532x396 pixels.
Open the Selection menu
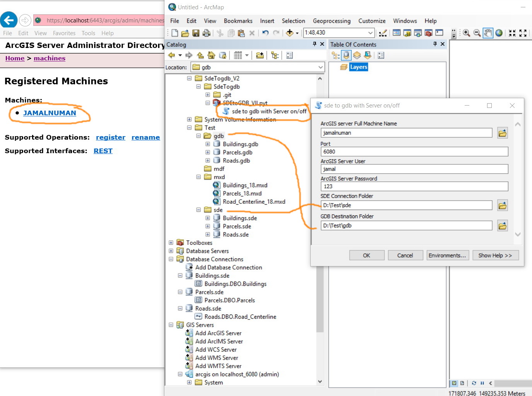tap(293, 21)
